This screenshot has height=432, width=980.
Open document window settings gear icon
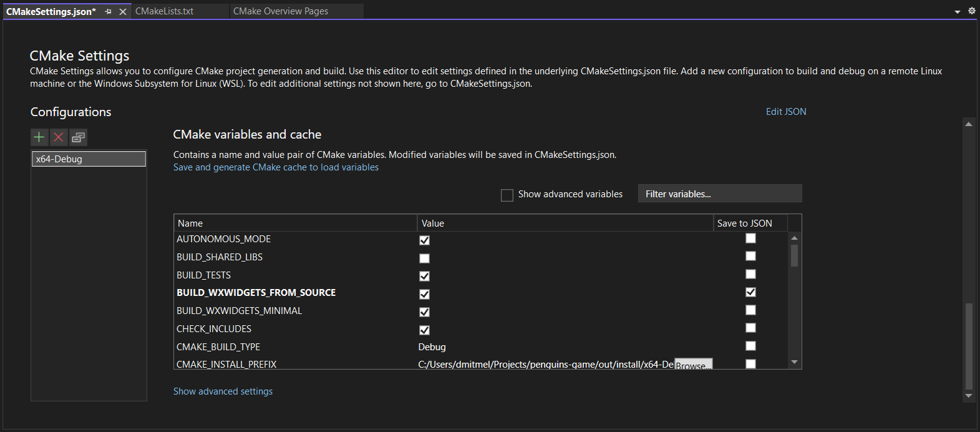point(971,11)
